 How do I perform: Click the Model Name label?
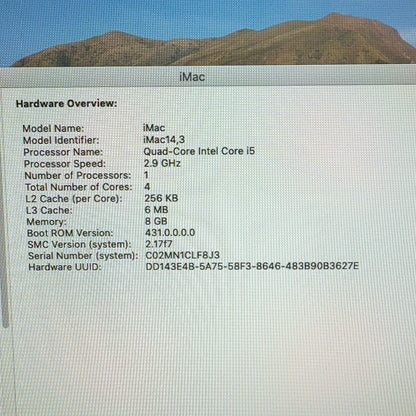[53, 128]
